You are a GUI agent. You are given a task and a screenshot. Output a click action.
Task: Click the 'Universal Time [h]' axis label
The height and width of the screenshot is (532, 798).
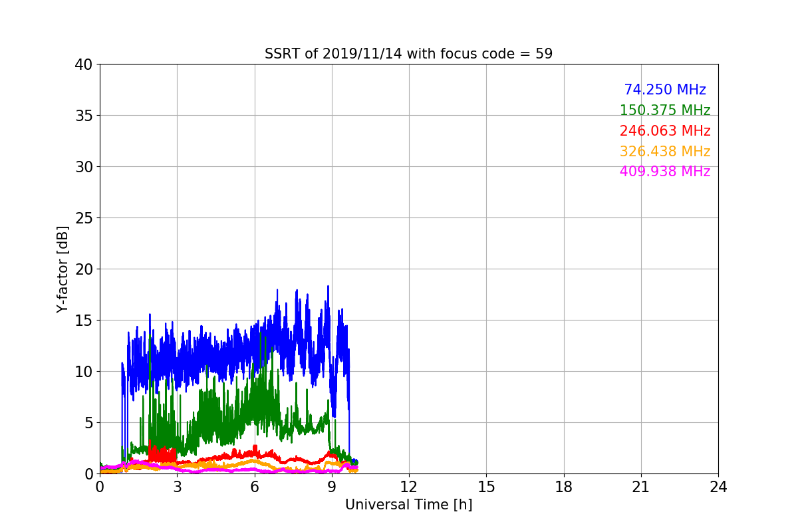[x=408, y=505]
